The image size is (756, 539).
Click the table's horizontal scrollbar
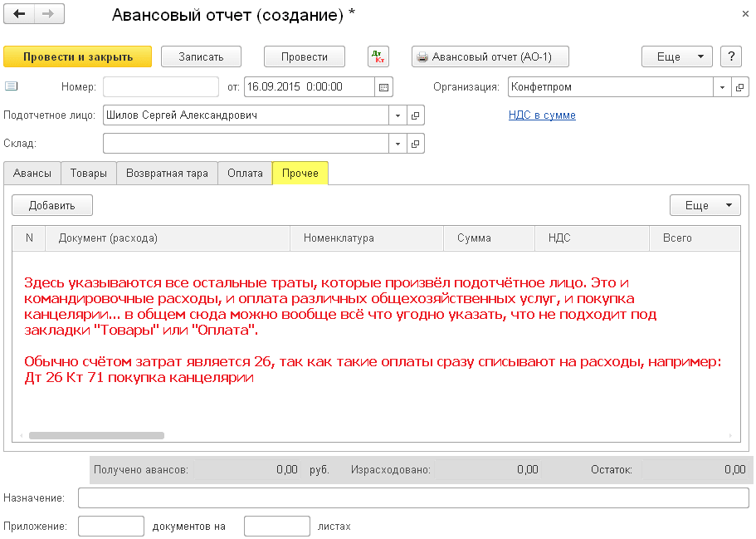point(96,435)
